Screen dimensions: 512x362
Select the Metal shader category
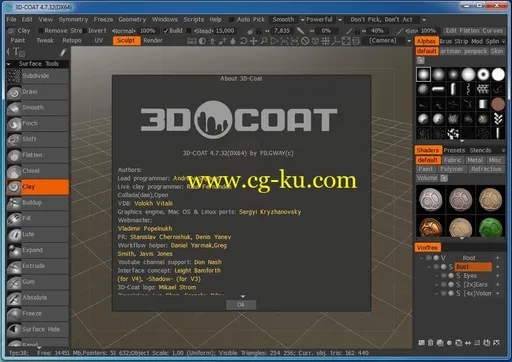[475, 160]
